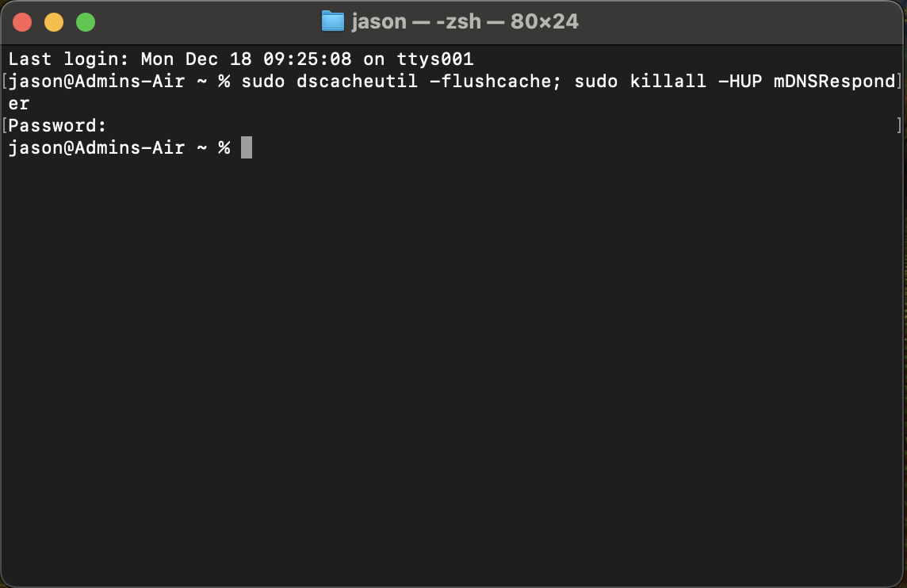
Task: Click the right bracket after mDNSRespond
Action: 899,81
